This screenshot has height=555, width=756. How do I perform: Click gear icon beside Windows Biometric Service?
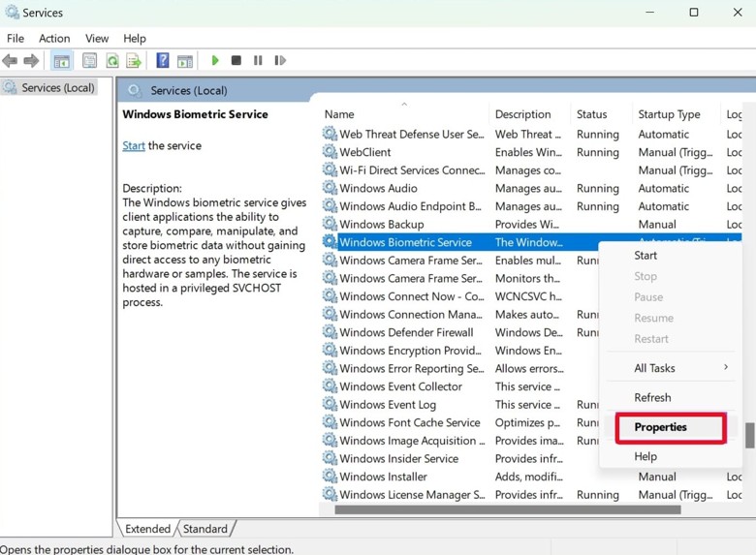click(x=330, y=241)
